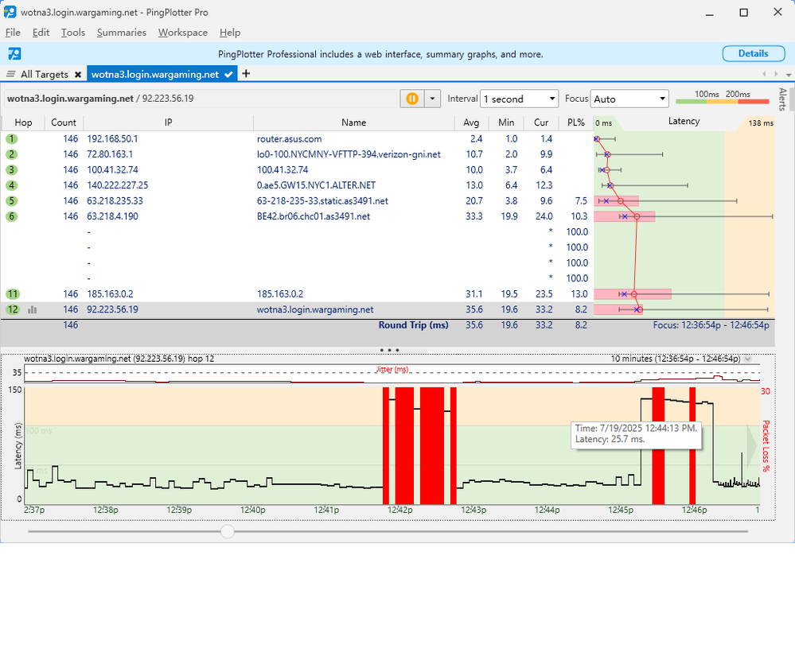The image size is (795, 672).
Task: Click IP address 185.163.0.2 in IP column
Action: coord(110,294)
